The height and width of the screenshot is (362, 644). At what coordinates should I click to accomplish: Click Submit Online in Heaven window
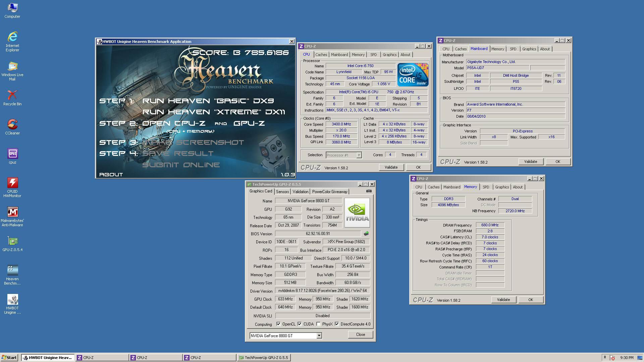(x=181, y=165)
